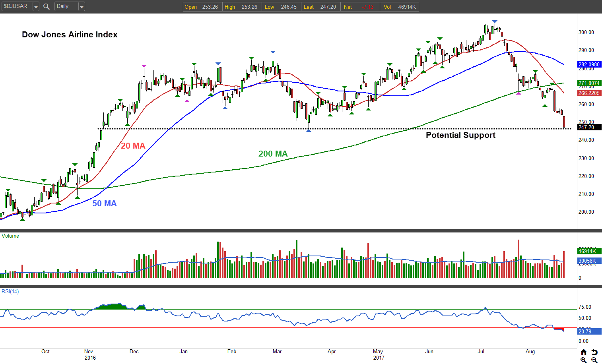This screenshot has width=602, height=364.
Task: Zoom in with the plus magnifier
Action: click(583, 360)
